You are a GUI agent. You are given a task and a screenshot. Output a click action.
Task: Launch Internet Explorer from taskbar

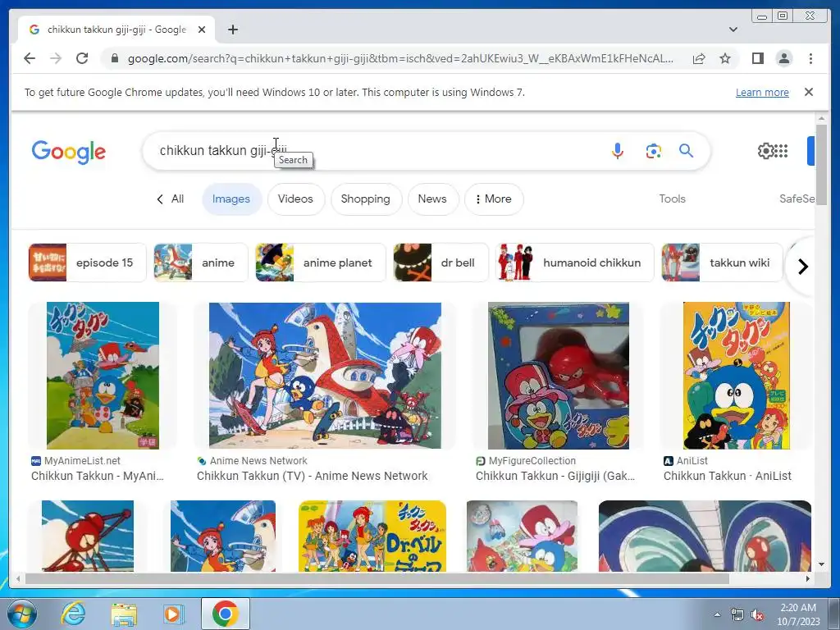click(x=73, y=614)
